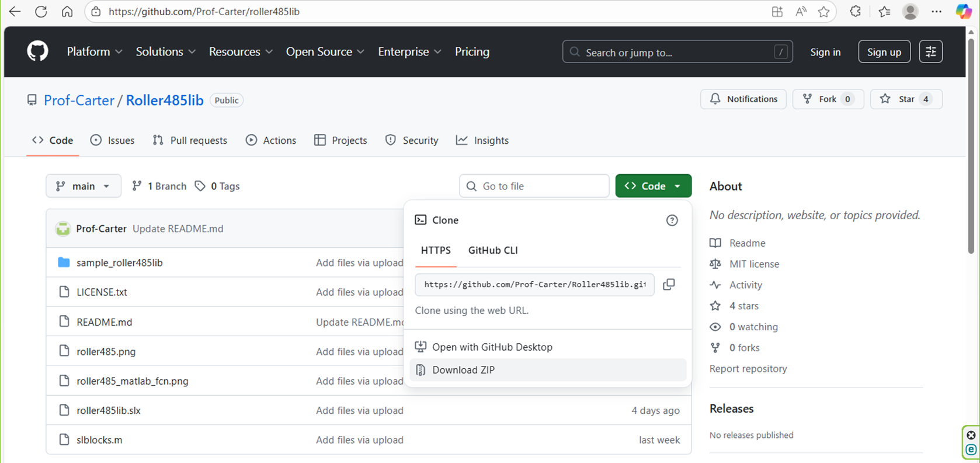Viewport: 980px width, 463px height.
Task: Open the Issues tab
Action: [113, 140]
